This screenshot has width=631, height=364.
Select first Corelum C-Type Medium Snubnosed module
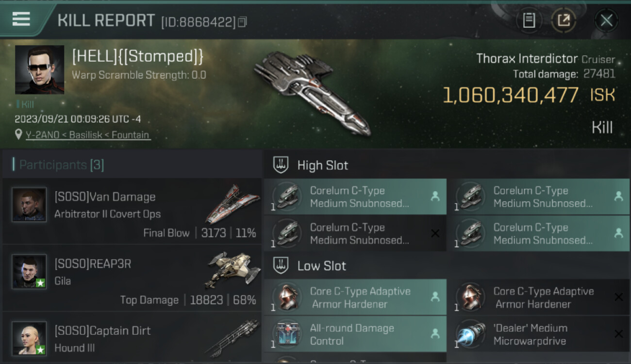coord(355,197)
